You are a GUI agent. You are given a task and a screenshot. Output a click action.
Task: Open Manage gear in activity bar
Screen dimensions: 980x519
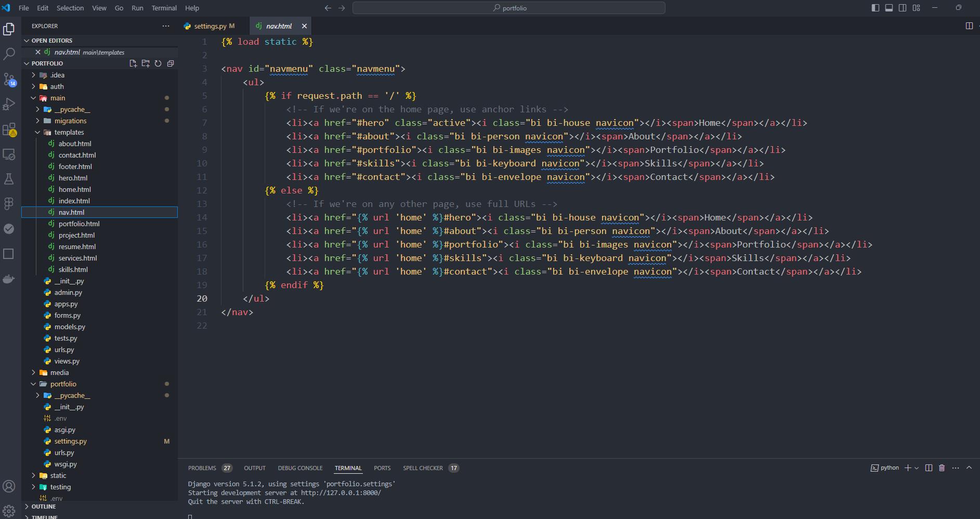[9, 511]
